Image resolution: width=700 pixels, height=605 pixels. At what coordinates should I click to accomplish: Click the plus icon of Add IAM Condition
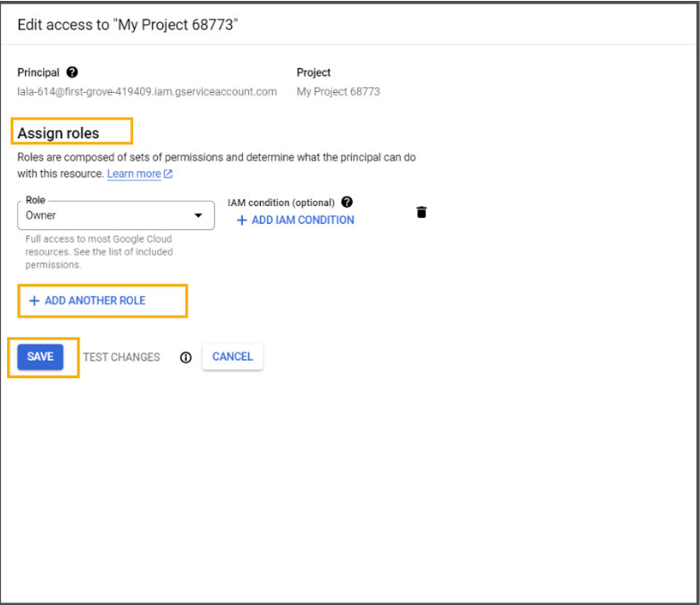tap(241, 220)
